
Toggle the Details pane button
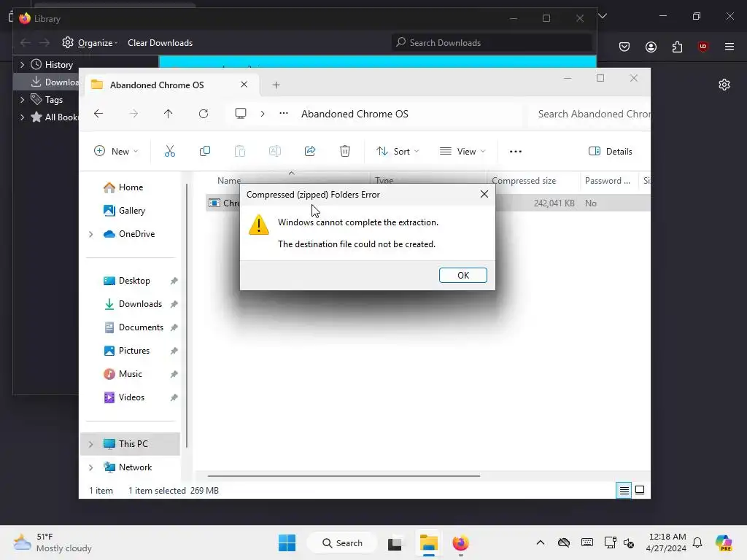(611, 152)
